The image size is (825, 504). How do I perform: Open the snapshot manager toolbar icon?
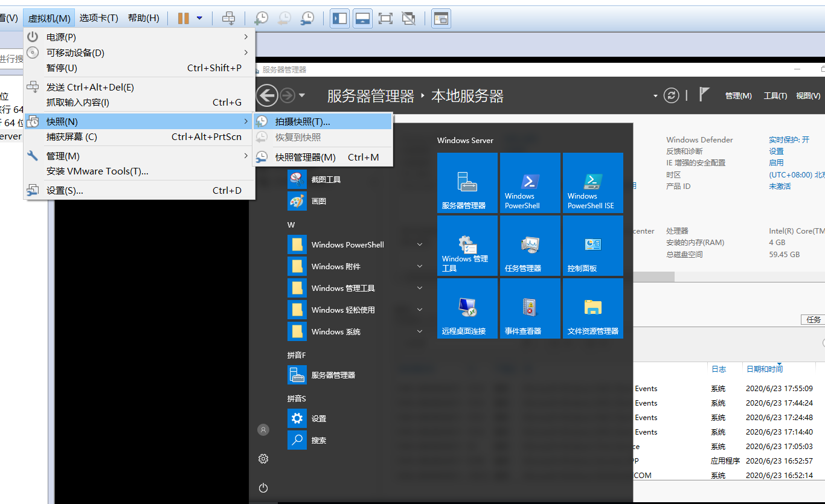coord(307,18)
